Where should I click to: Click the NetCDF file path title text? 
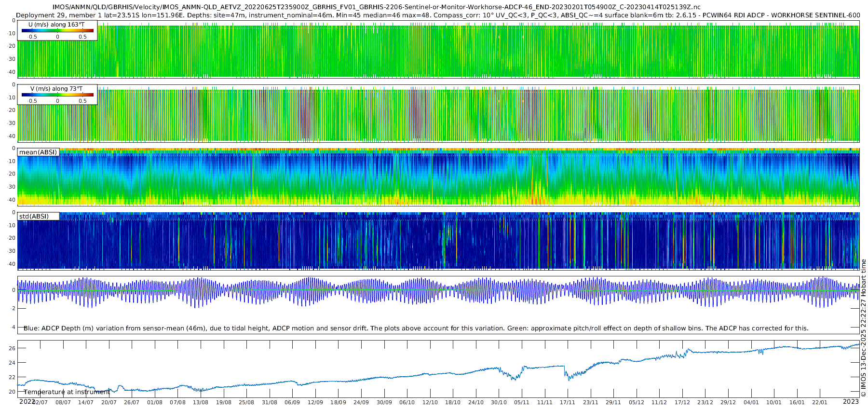click(x=376, y=7)
